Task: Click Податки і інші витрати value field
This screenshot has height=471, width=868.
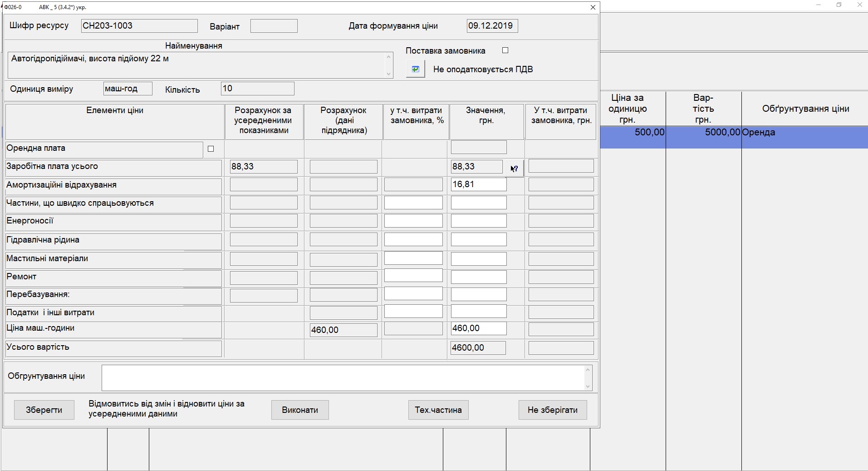Action: click(x=479, y=312)
